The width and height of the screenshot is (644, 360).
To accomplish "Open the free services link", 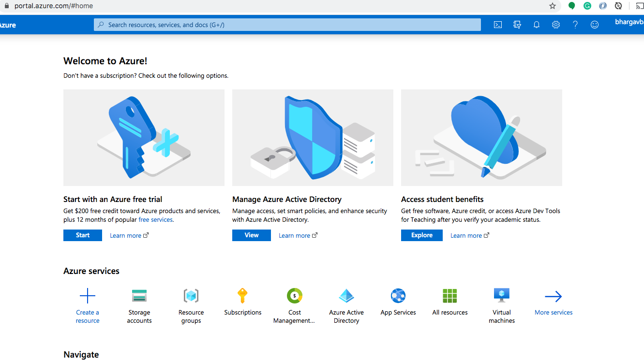I will click(x=155, y=220).
